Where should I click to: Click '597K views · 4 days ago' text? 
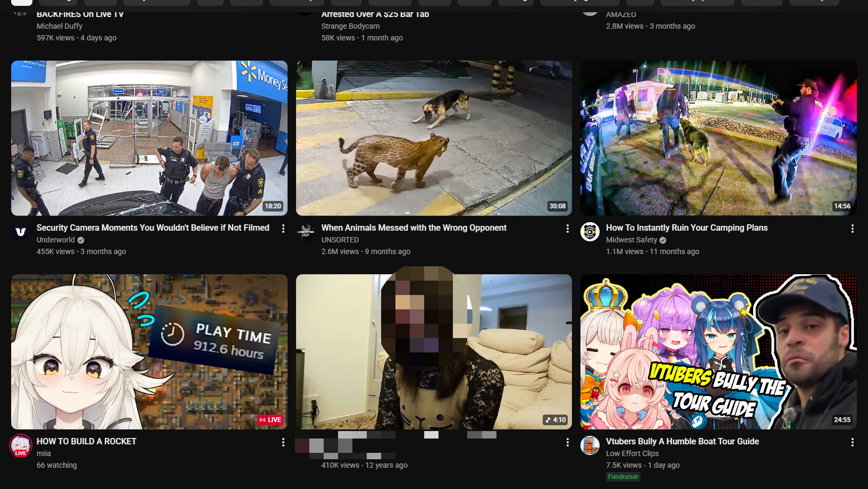pyautogui.click(x=77, y=38)
